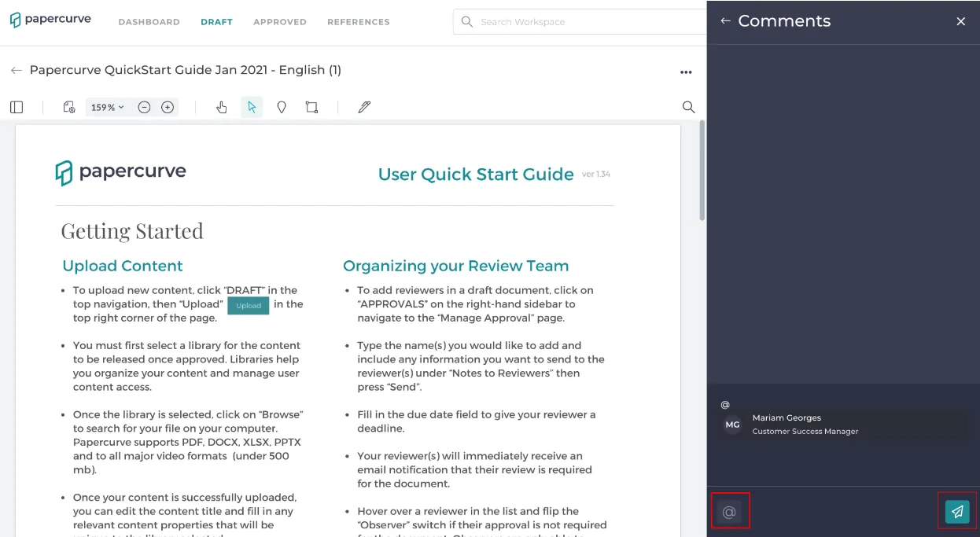Select the arrow pointer tool

pos(252,107)
